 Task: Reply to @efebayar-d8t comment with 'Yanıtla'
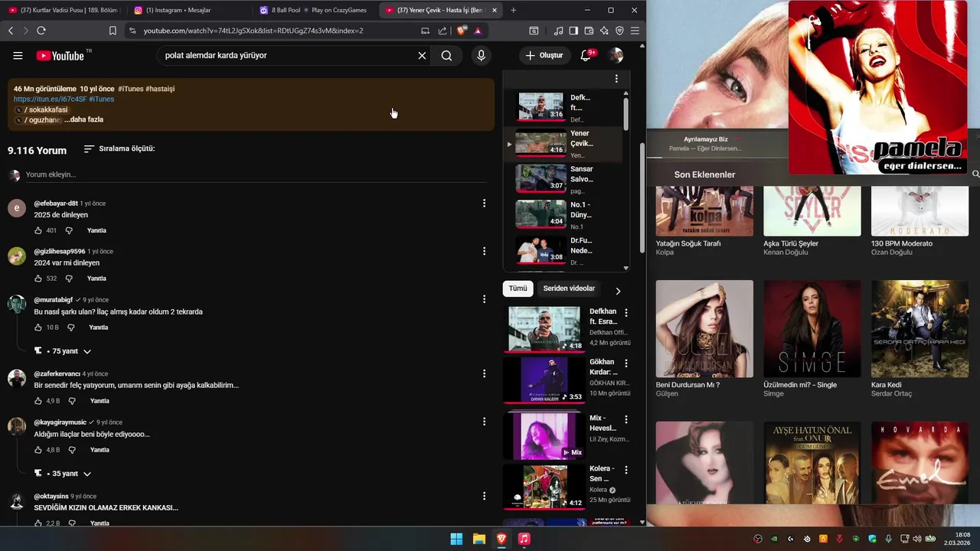(x=96, y=230)
